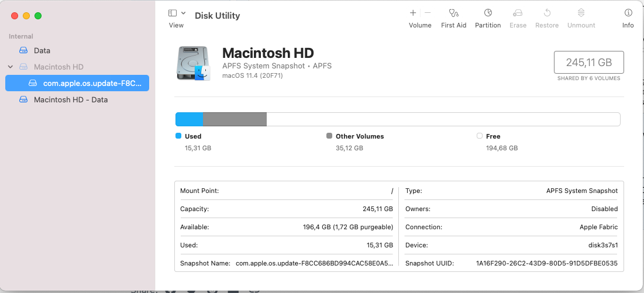644x293 pixels.
Task: Run First Aid stethoscope icon
Action: [453, 13]
